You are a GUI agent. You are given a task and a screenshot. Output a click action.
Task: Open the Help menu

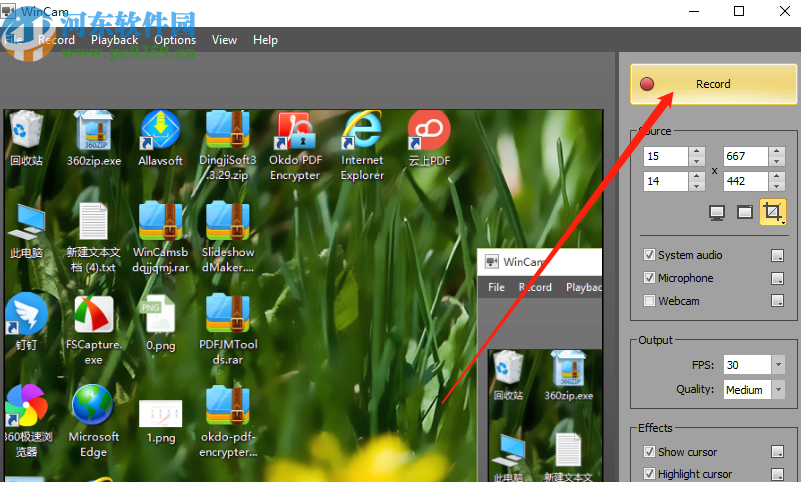point(265,40)
